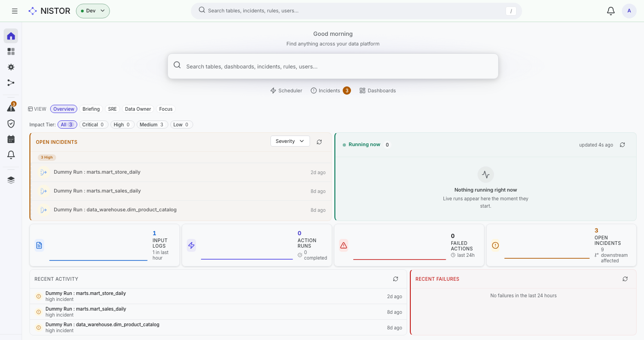The height and width of the screenshot is (340, 644).
Task: Open the Scheduler quick link
Action: 286,91
